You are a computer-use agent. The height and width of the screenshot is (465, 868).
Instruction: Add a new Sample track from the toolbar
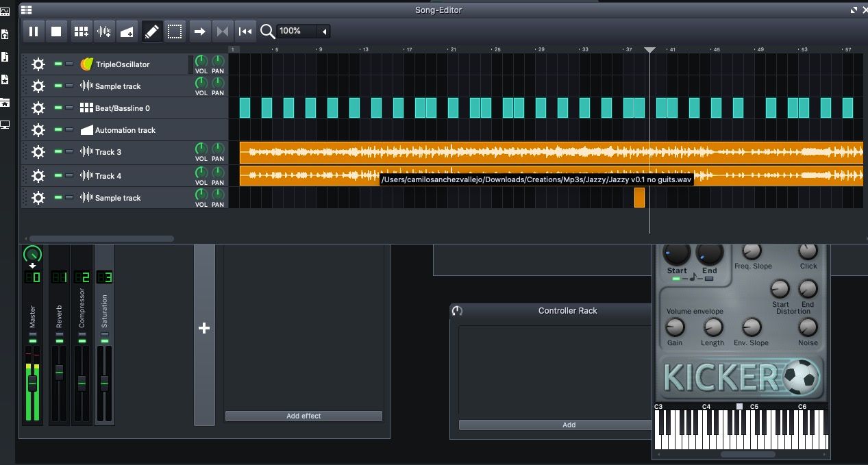click(103, 31)
